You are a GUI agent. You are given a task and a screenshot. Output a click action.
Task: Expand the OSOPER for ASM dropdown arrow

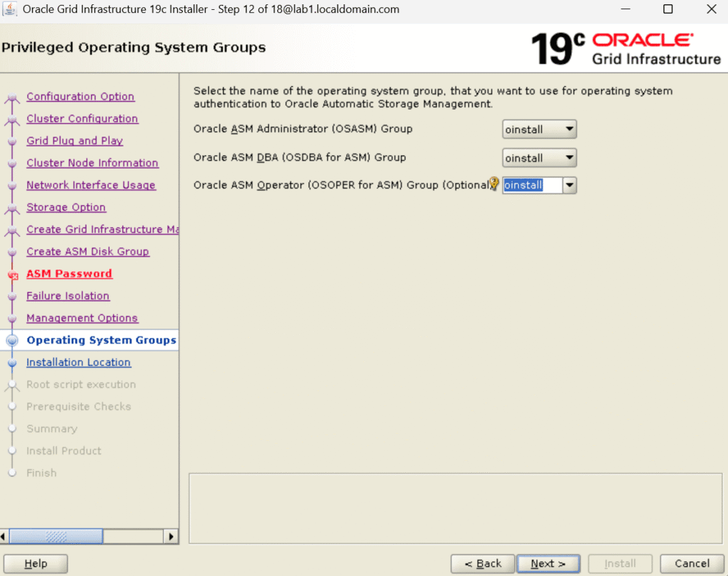[x=569, y=186]
